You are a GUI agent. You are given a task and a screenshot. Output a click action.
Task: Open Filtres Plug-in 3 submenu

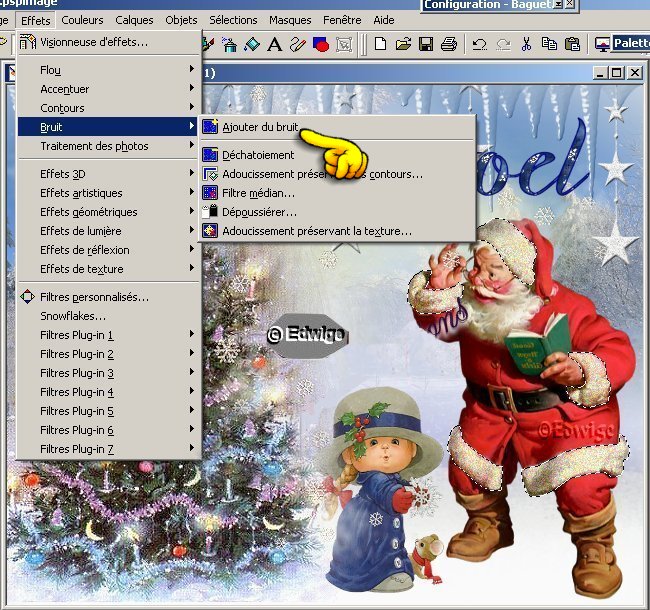tap(108, 373)
